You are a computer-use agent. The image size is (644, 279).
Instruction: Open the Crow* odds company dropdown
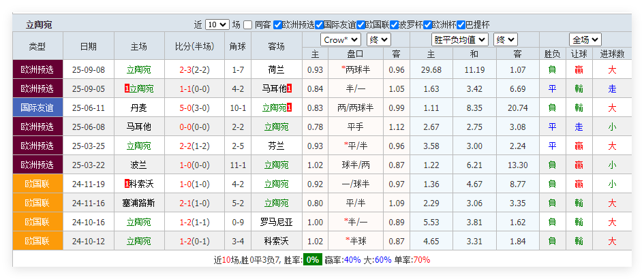340,39
